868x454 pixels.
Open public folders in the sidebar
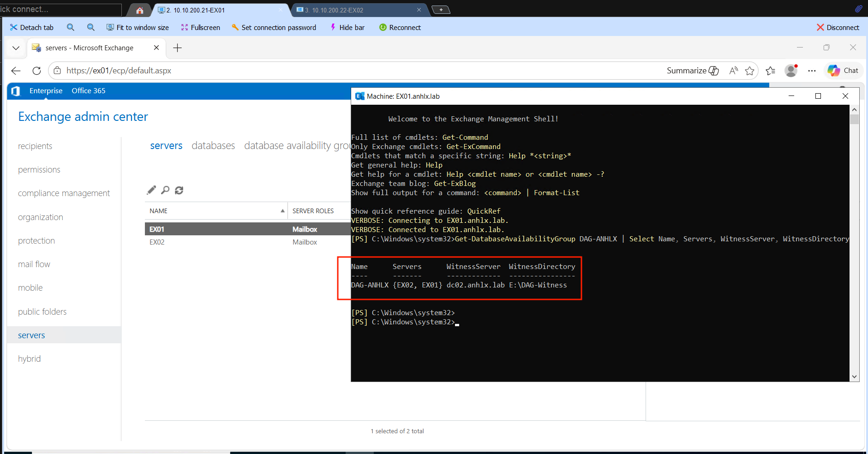(x=42, y=312)
